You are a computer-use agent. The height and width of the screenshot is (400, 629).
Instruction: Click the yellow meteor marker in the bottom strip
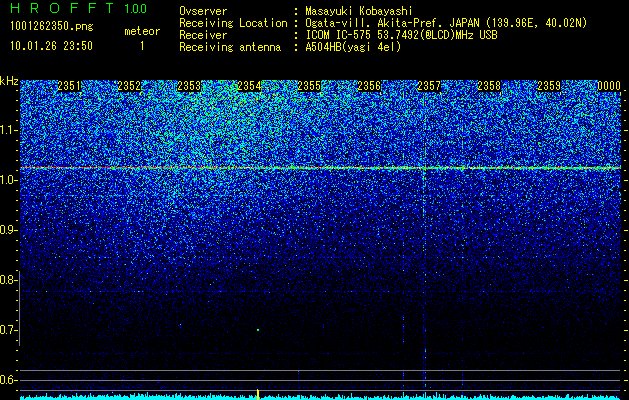click(258, 394)
